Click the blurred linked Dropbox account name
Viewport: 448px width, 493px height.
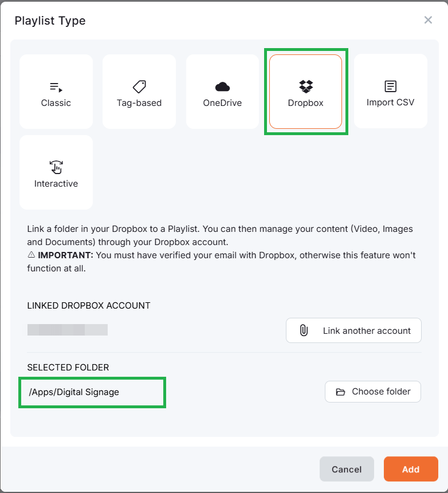pyautogui.click(x=68, y=330)
